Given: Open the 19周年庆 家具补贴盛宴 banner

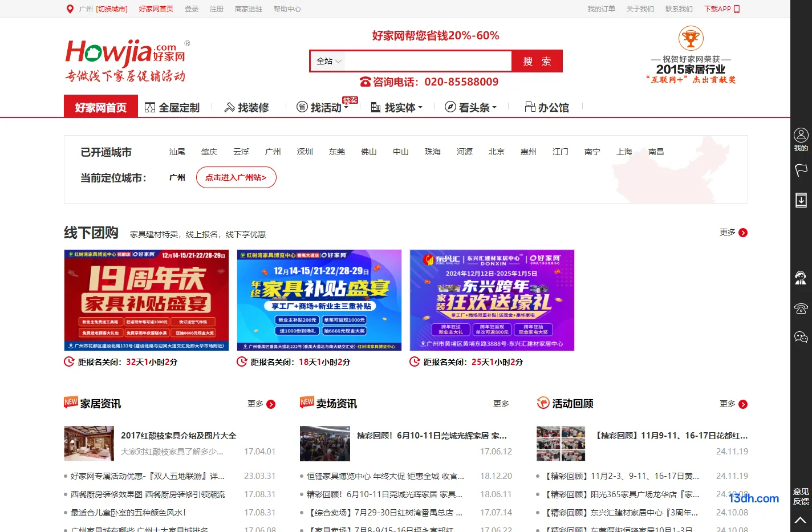Looking at the screenshot, I should (146, 300).
